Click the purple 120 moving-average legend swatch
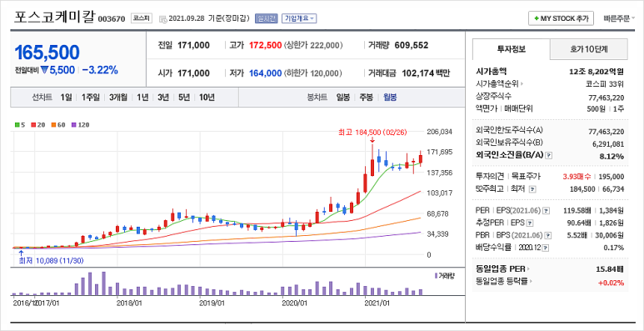The height and width of the screenshot is (331, 644). point(73,124)
